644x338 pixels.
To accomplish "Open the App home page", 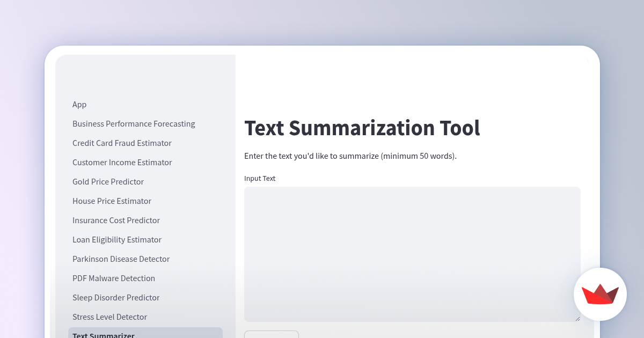I will (79, 104).
